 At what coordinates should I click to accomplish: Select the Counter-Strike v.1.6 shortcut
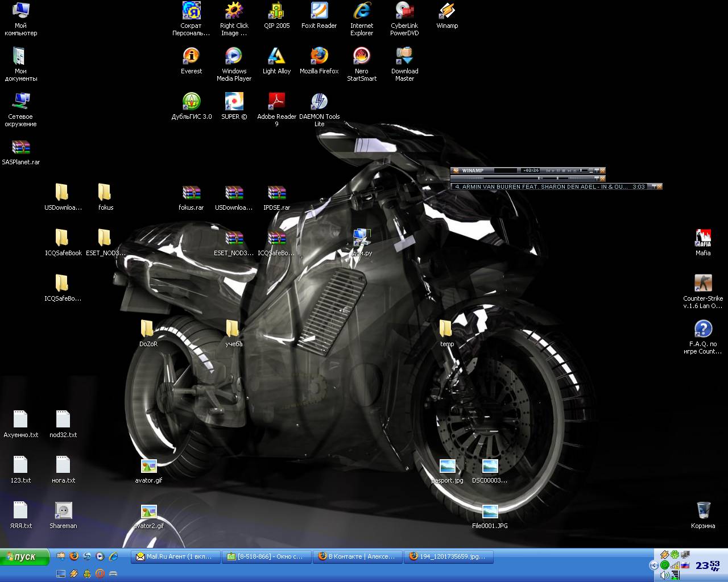(703, 284)
